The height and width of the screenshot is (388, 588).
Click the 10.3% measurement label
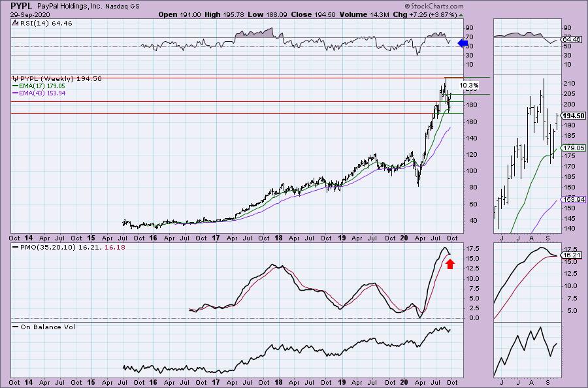(x=468, y=86)
